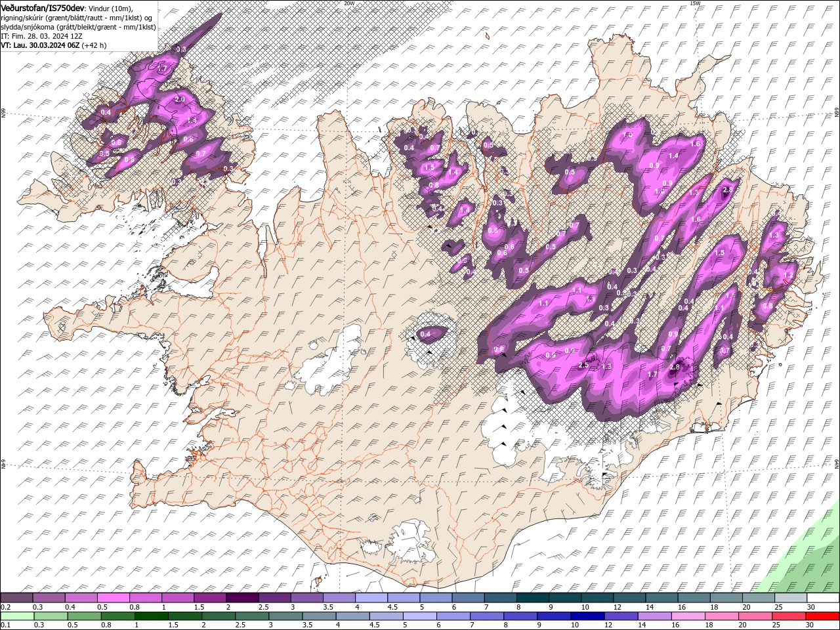Select rain scale swatch between 0.1 and 0.3
The image size is (840, 630).
tap(18, 616)
